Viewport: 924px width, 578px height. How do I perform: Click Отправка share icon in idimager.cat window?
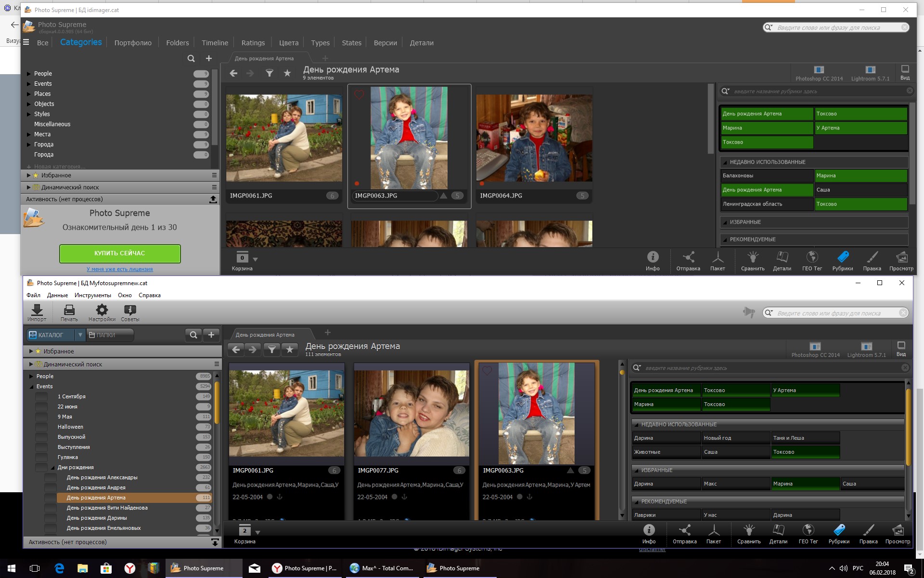click(x=688, y=261)
